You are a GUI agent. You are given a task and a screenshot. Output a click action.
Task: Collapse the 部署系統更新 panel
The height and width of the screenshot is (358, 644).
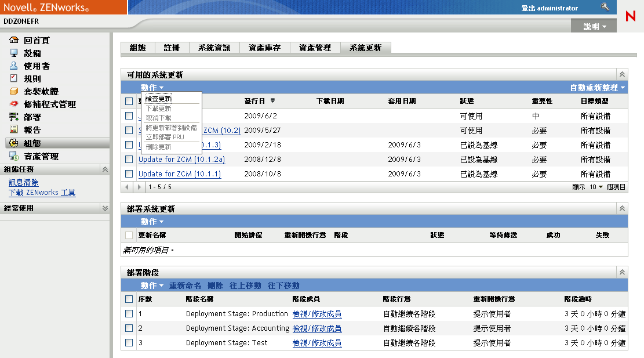622,208
